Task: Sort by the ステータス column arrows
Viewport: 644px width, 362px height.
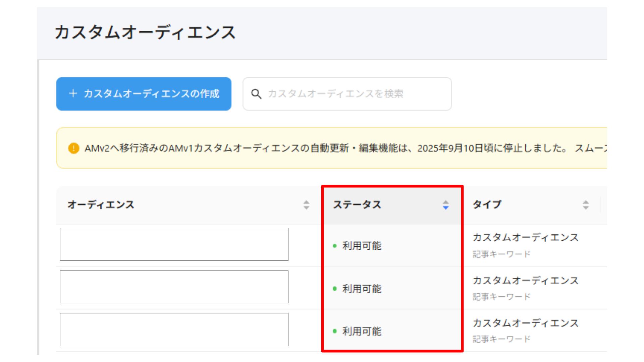Action: tap(445, 205)
